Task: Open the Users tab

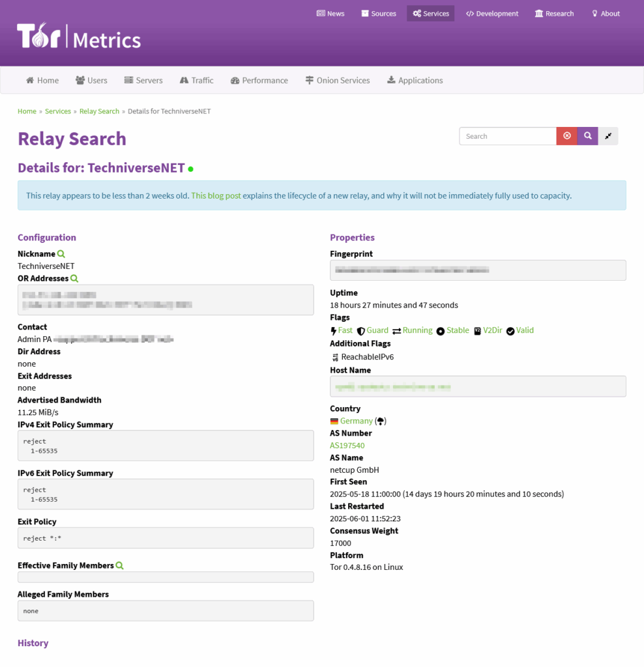Action: point(91,80)
